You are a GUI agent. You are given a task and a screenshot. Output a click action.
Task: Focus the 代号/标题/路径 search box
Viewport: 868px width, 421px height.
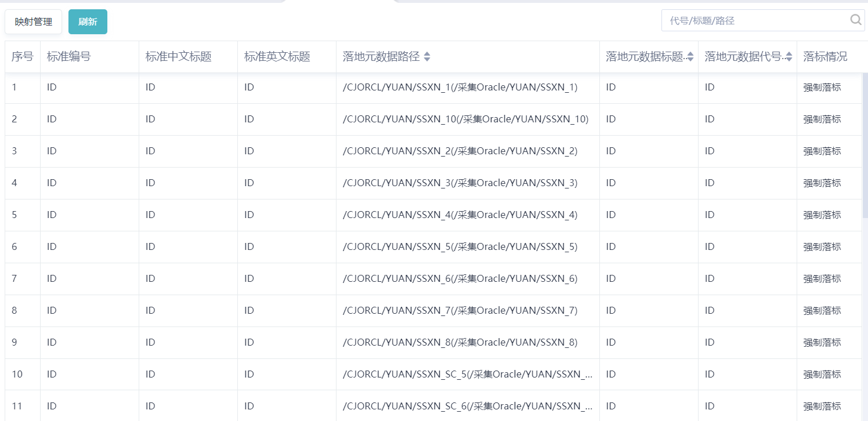click(754, 20)
